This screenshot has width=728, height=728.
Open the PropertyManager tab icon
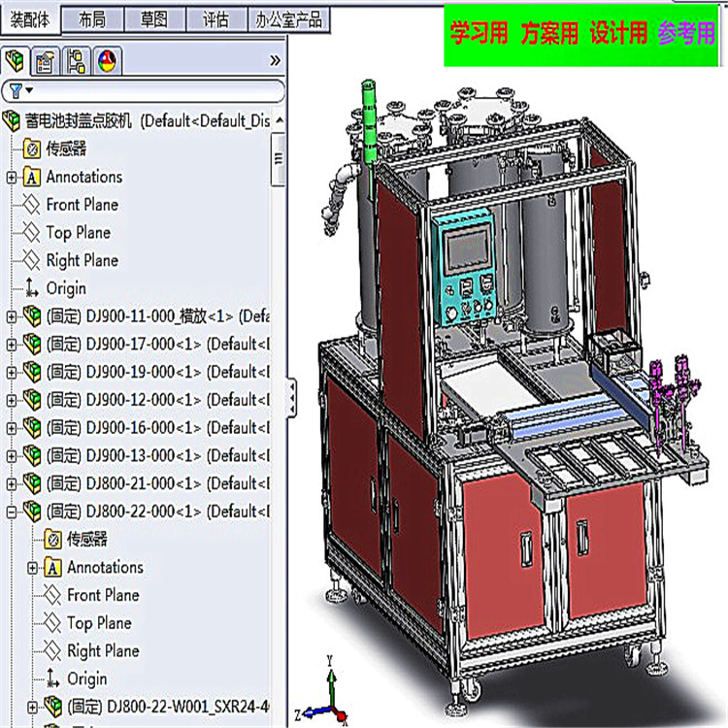(45, 61)
